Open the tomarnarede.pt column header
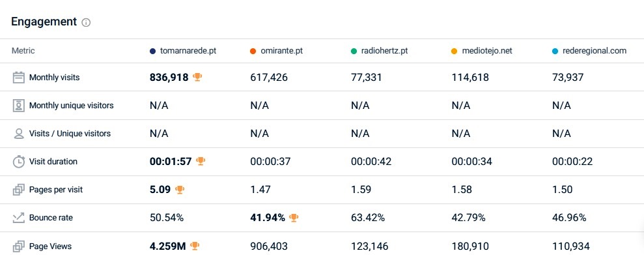This screenshot has width=644, height=255. click(x=183, y=51)
